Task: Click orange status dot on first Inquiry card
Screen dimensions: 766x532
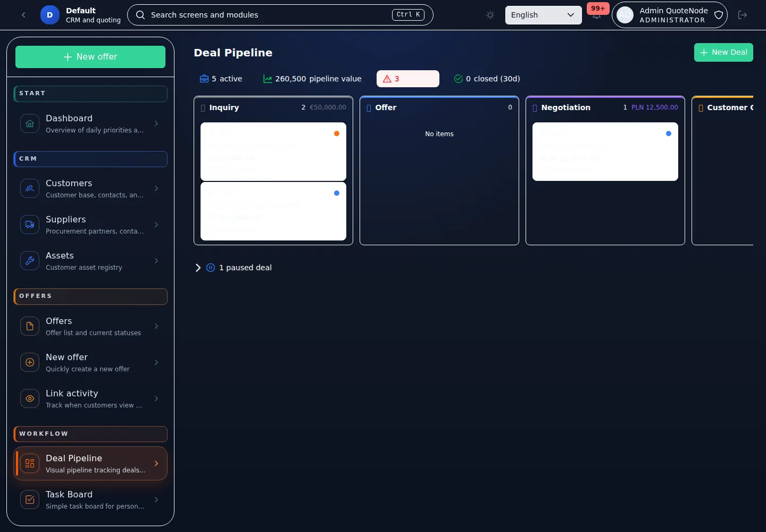Action: pos(337,134)
